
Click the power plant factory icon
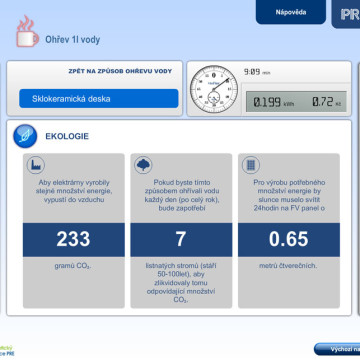coord(36,165)
